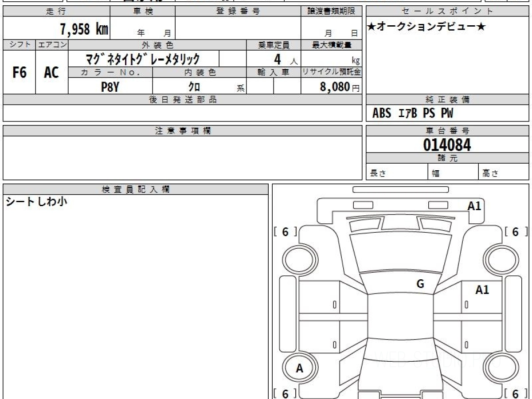Image resolution: width=532 pixels, height=399 pixels.
Task: Click the lower-right wheel circle in the diagram
Action: (501, 368)
